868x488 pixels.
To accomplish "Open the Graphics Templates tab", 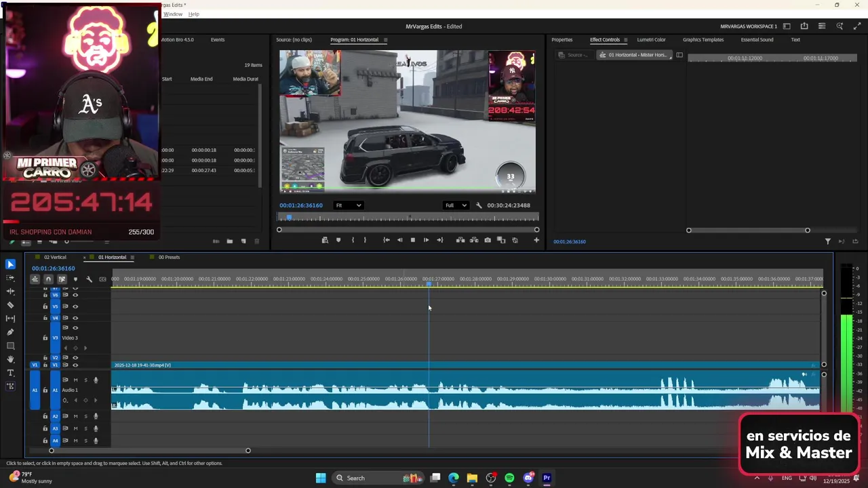I will (x=703, y=40).
